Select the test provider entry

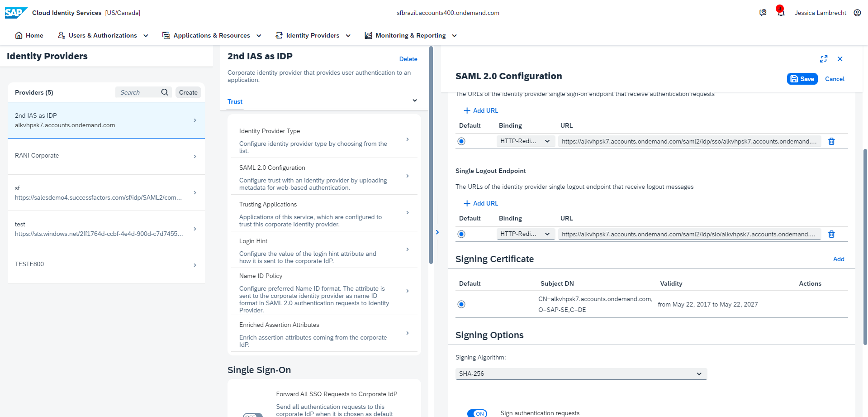[106, 229]
